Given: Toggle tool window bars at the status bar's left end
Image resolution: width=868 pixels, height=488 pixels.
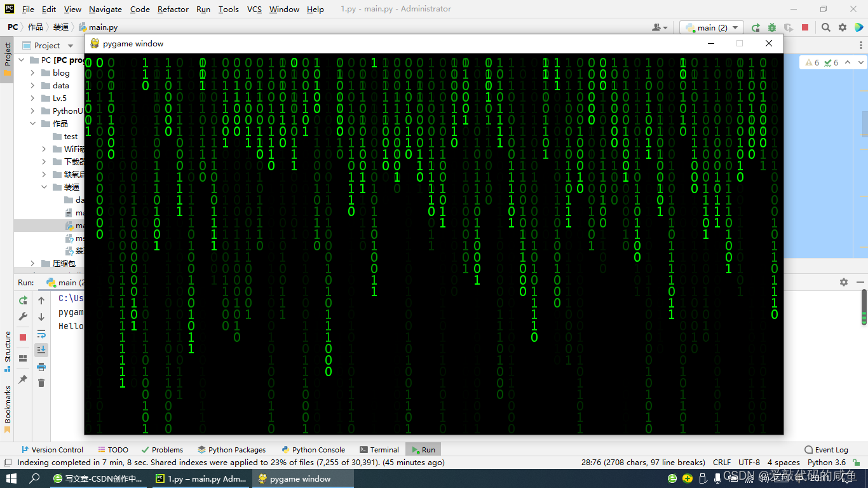Looking at the screenshot, I should [8, 463].
